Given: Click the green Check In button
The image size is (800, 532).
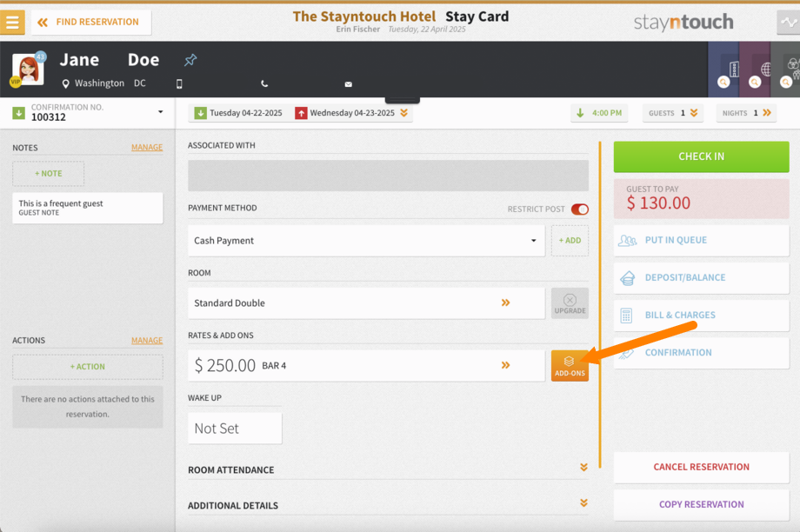Looking at the screenshot, I should pyautogui.click(x=701, y=156).
